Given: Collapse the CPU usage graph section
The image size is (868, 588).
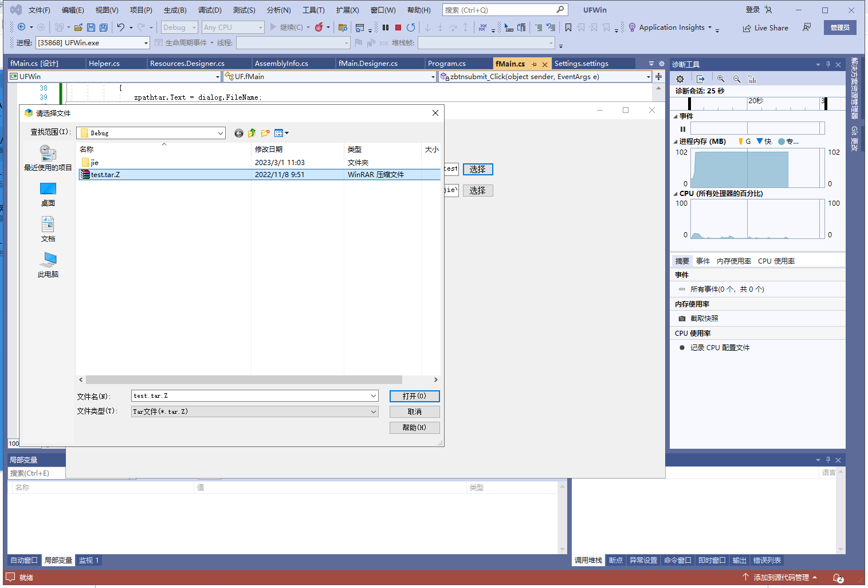Looking at the screenshot, I should click(x=675, y=194).
